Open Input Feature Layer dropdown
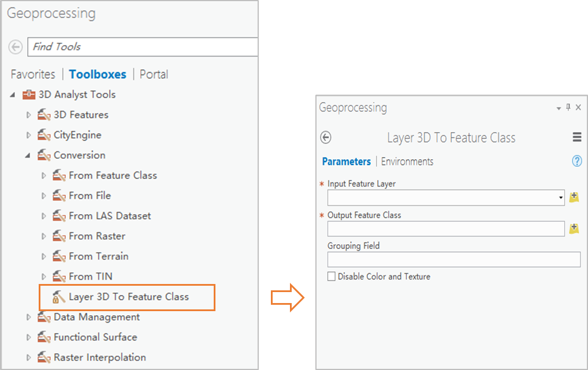Viewport: 588px width, 370px height. tap(561, 197)
